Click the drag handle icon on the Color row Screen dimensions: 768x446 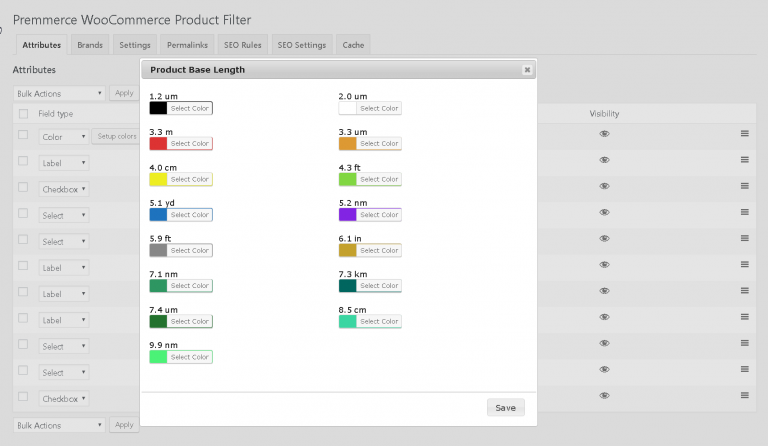pos(744,133)
